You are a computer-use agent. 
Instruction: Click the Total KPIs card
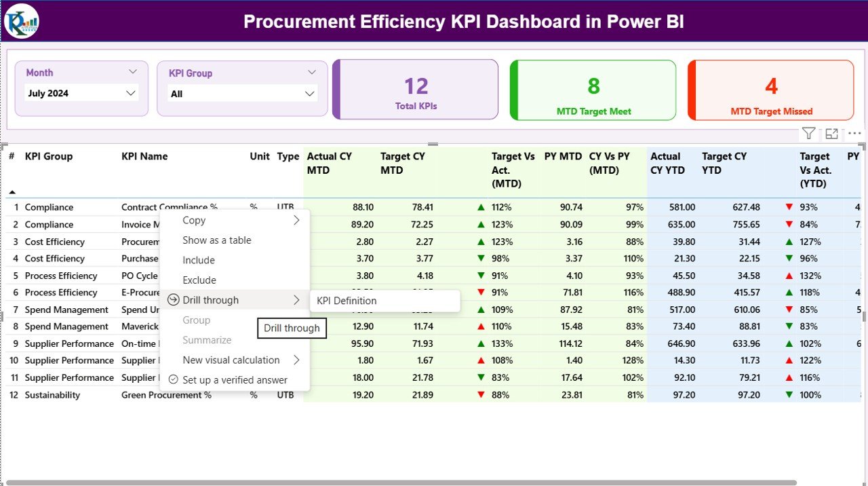tap(416, 90)
